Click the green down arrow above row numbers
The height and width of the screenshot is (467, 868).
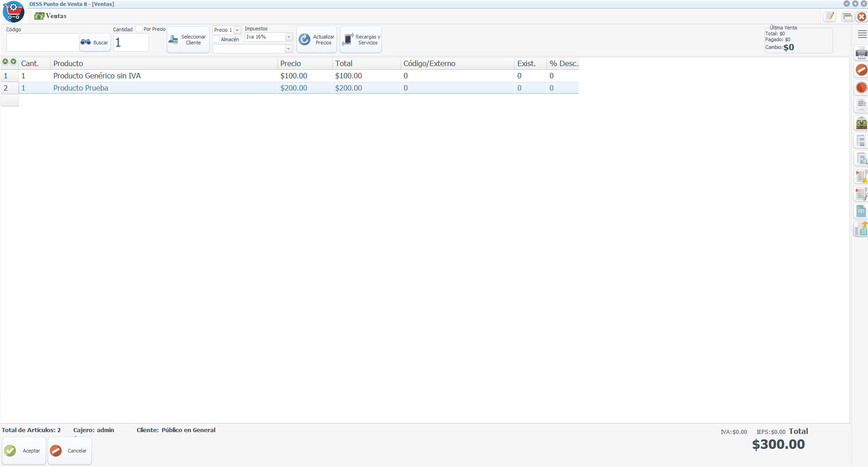tap(14, 62)
